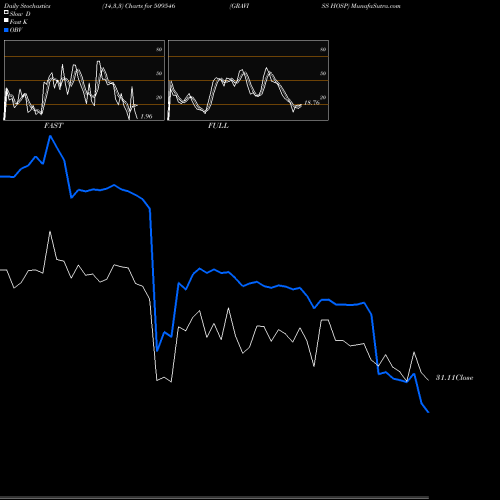
Task: Click the 1.96 value in FAST chart
Action: pyautogui.click(x=146, y=116)
